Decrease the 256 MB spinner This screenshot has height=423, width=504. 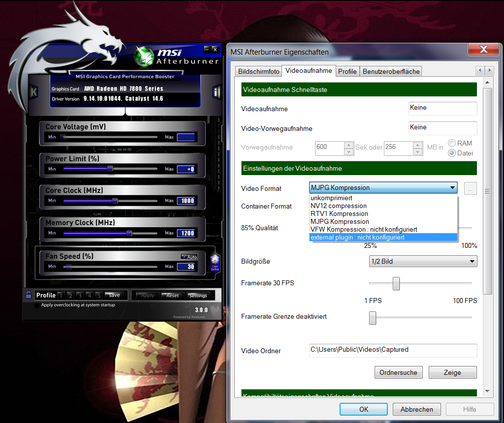click(x=417, y=152)
